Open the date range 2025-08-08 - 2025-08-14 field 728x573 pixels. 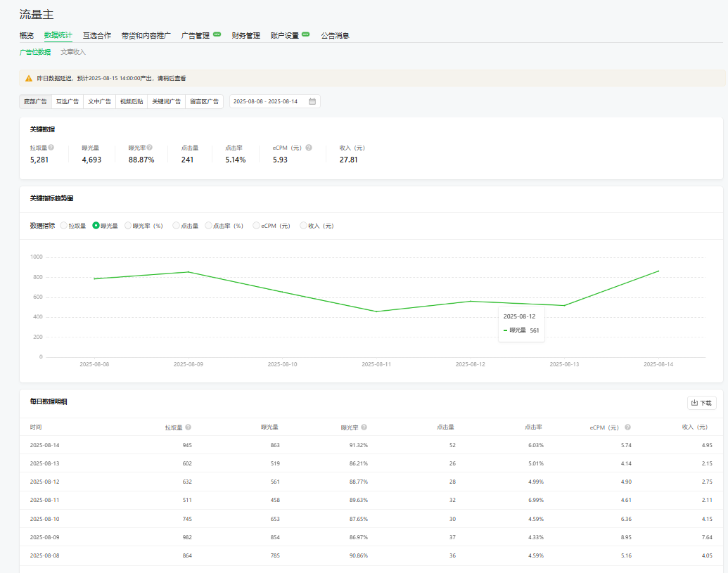click(x=275, y=102)
